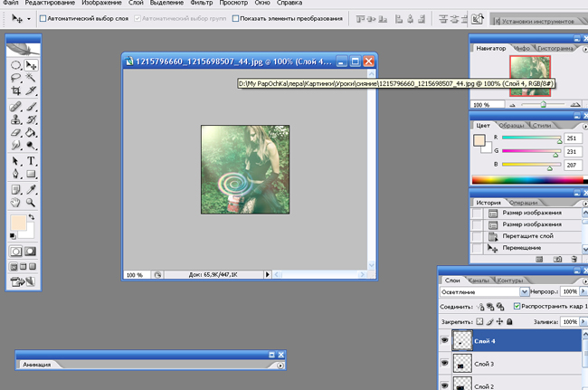
Task: Open the Color palette options menu
Action: [585, 126]
